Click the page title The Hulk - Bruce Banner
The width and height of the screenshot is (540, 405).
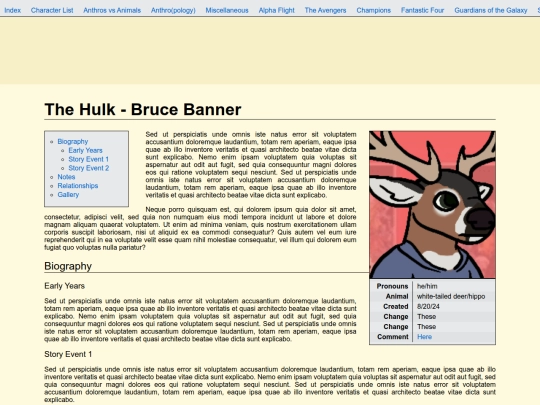click(x=143, y=110)
